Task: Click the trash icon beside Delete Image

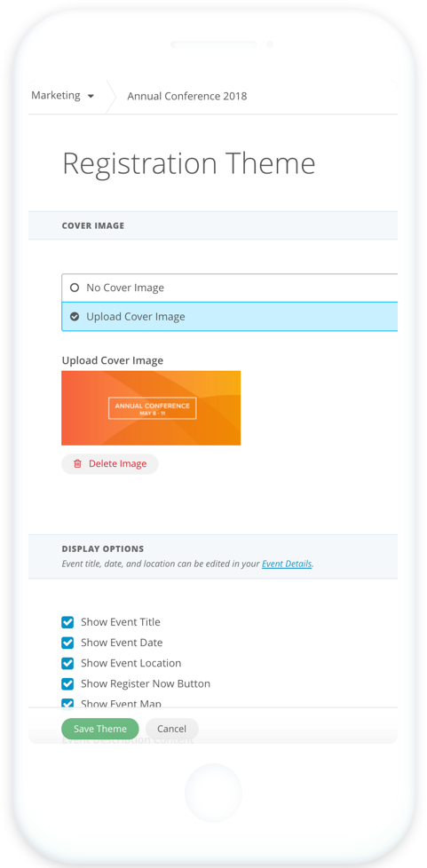Action: click(77, 464)
